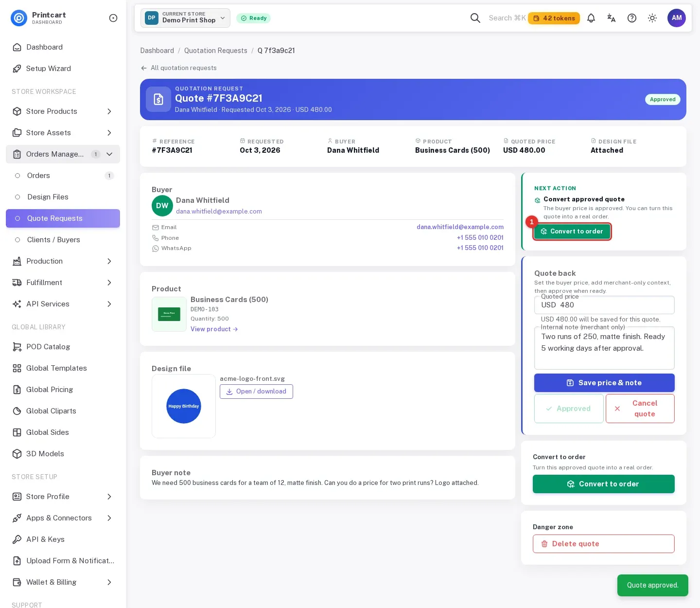Click Delete quote in Danger zone

(603, 544)
